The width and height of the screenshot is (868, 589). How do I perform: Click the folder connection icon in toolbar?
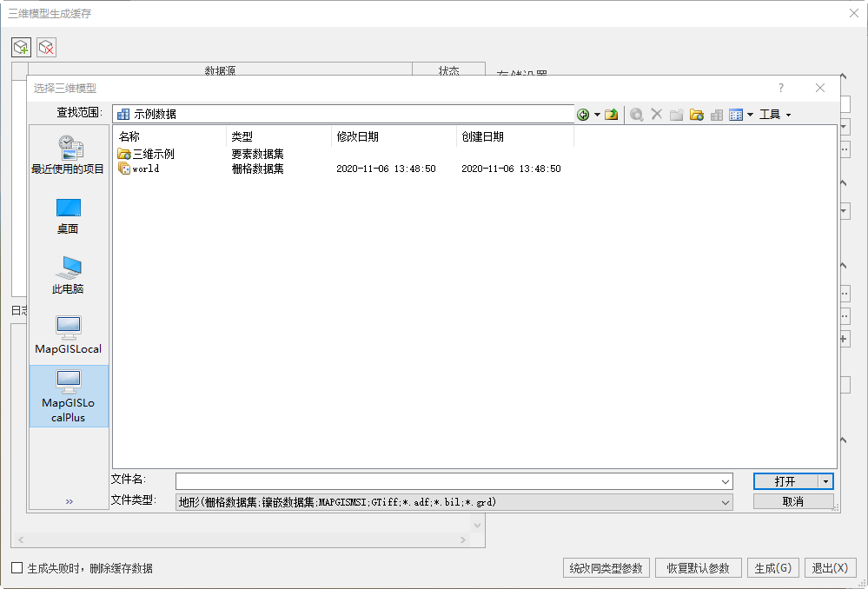(x=696, y=115)
